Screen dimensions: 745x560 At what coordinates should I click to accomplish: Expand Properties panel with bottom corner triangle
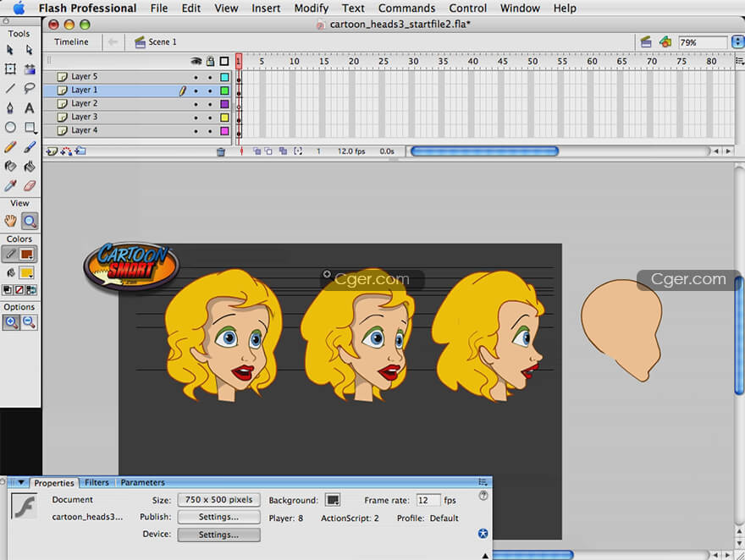[484, 556]
